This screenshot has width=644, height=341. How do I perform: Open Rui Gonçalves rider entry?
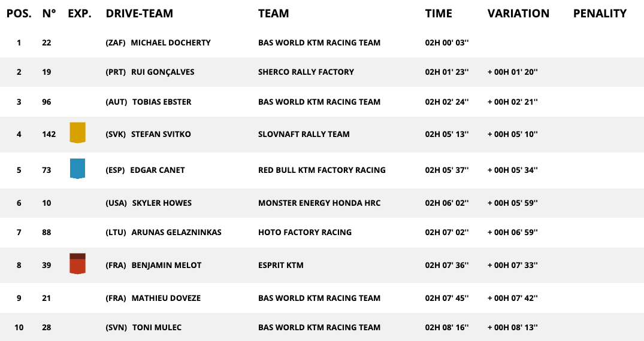[x=162, y=72]
